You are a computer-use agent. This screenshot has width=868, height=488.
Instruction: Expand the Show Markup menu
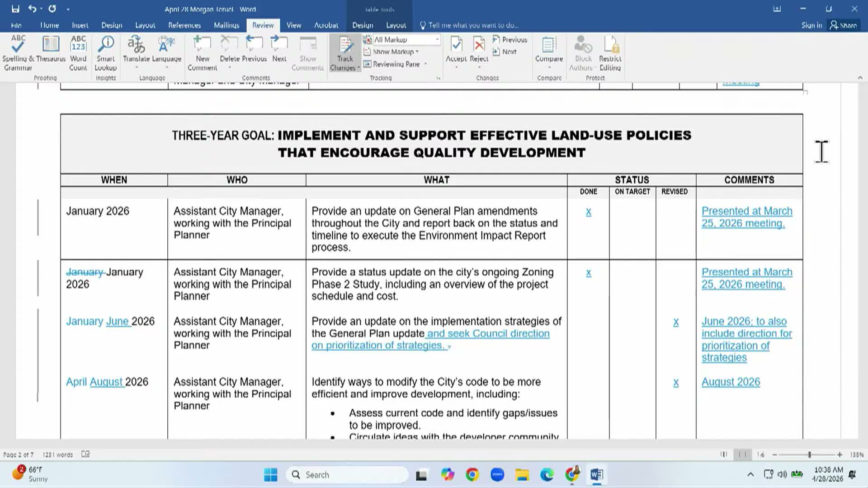392,52
